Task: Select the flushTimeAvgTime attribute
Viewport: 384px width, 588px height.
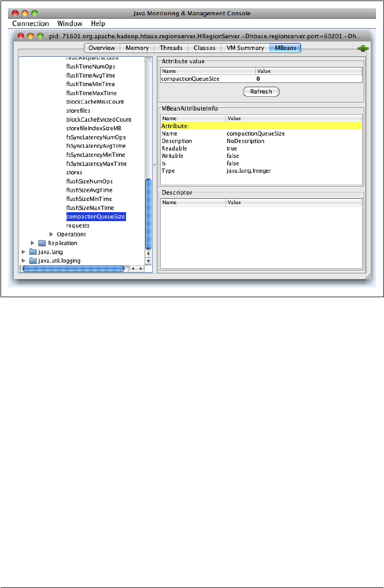Action: click(x=91, y=75)
